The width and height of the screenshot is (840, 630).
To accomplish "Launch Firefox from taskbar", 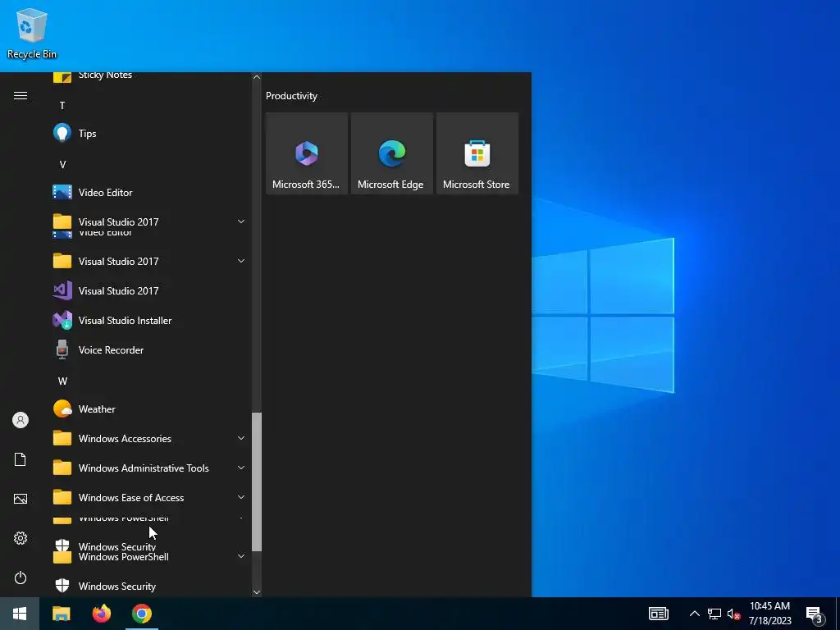I will [x=101, y=614].
